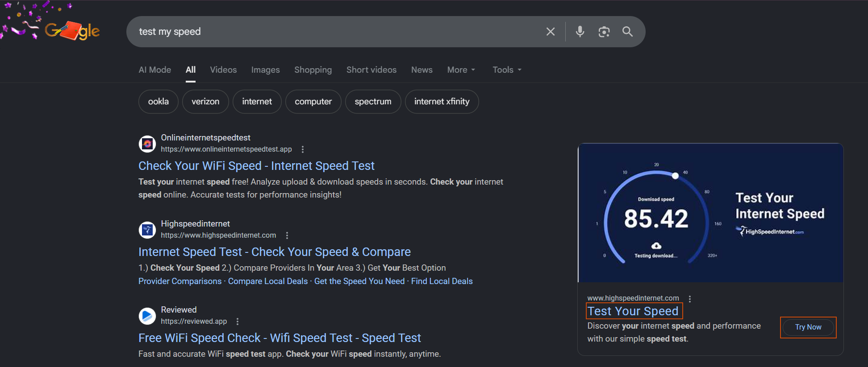Viewport: 868px width, 367px height.
Task: Switch to the Videos tab
Action: point(223,70)
